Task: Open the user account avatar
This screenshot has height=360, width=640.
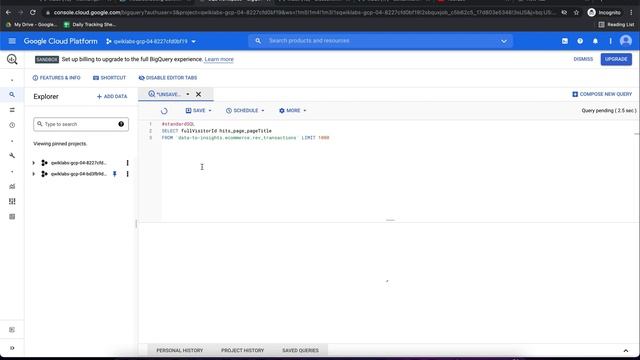Action: [626, 41]
